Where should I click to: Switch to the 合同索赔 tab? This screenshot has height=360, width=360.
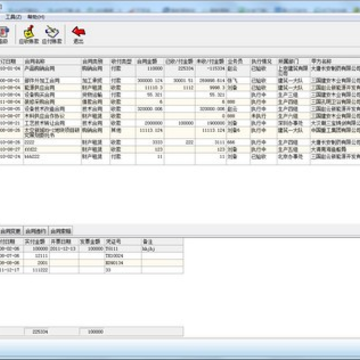tap(60, 231)
